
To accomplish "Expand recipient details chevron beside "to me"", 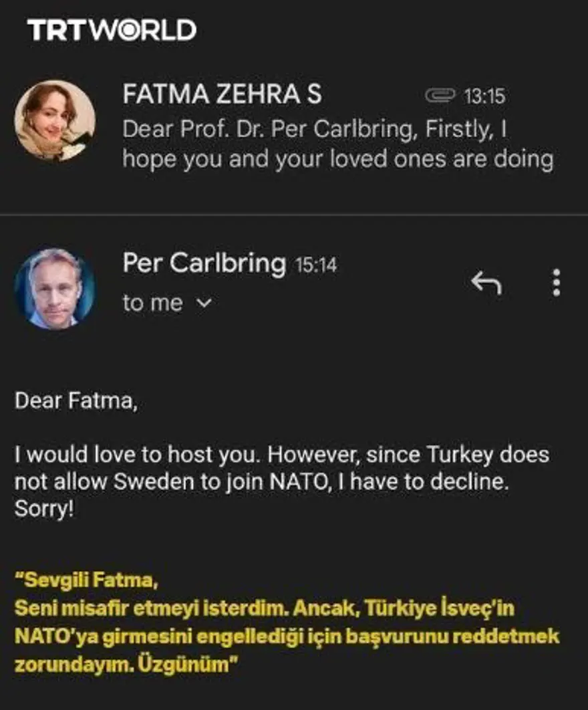I will click(204, 304).
